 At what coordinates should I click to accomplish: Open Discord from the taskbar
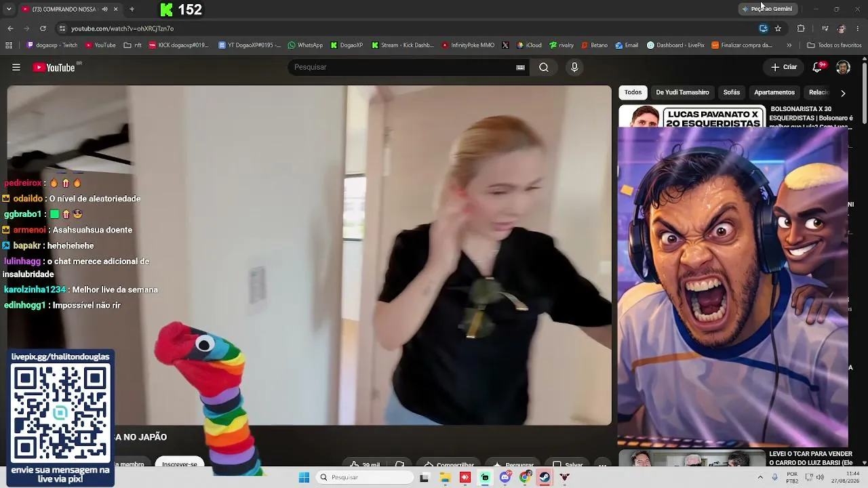[505, 477]
